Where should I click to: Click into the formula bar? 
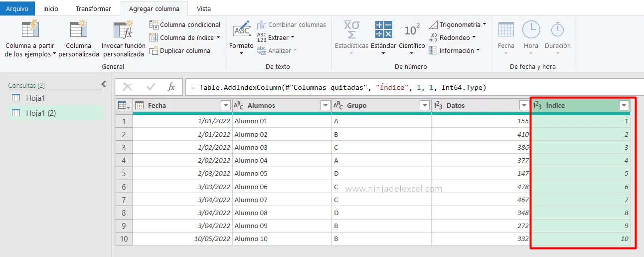coord(414,87)
